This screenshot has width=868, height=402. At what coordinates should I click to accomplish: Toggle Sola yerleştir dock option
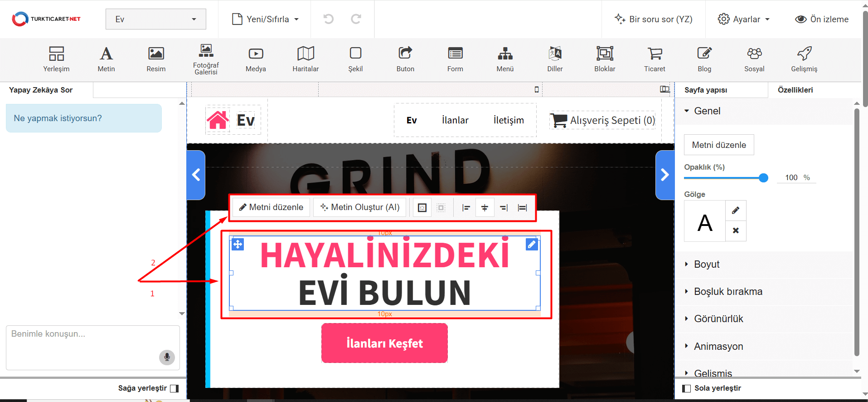coord(687,388)
